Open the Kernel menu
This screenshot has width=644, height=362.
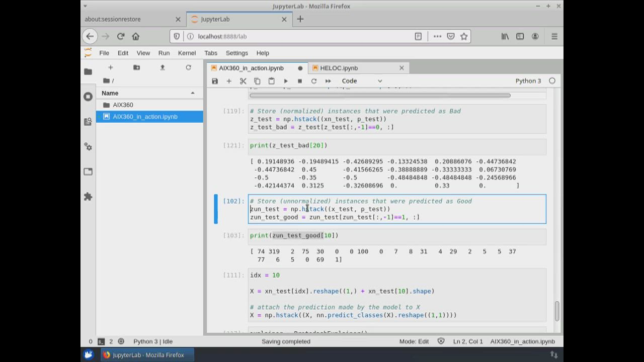pos(187,53)
